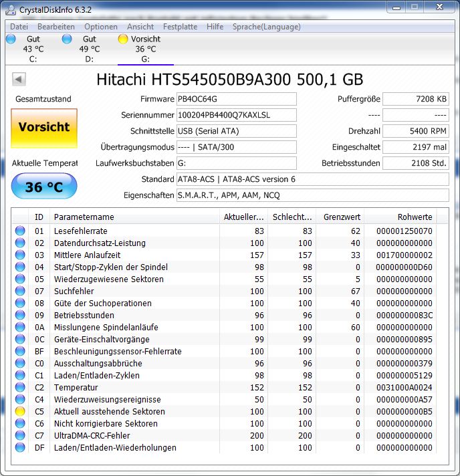Click raw value 000000005129
The width and height of the screenshot is (460, 476).
click(404, 376)
